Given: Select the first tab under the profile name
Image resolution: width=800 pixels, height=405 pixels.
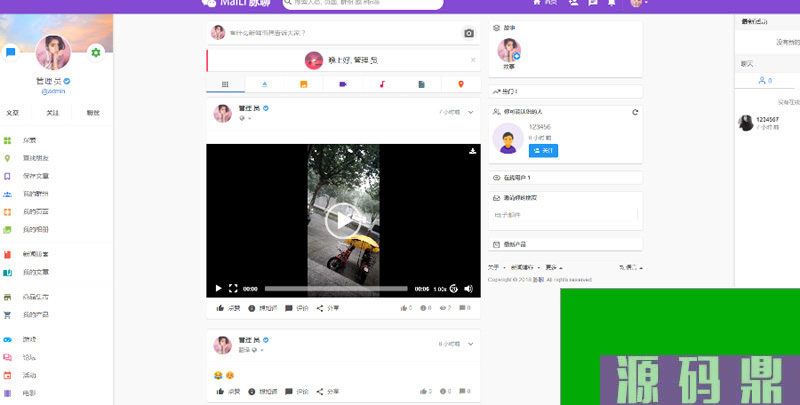Looking at the screenshot, I should (13, 113).
